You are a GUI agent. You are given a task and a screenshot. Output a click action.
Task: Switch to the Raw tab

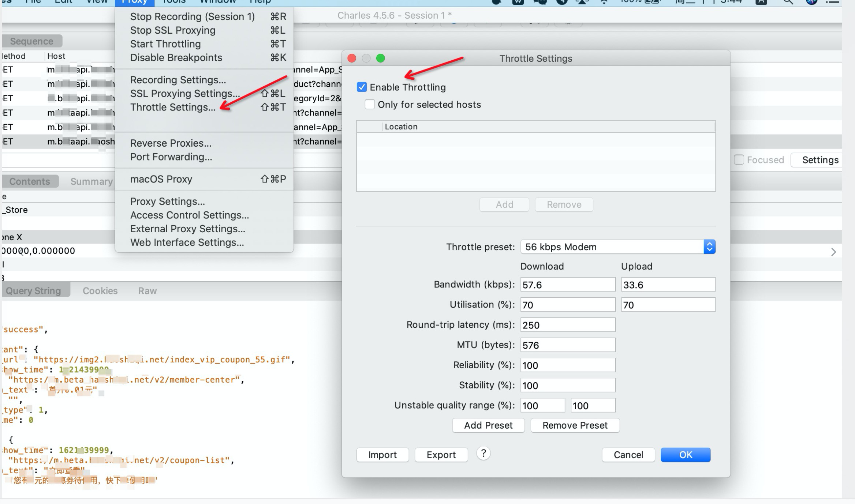pos(147,291)
